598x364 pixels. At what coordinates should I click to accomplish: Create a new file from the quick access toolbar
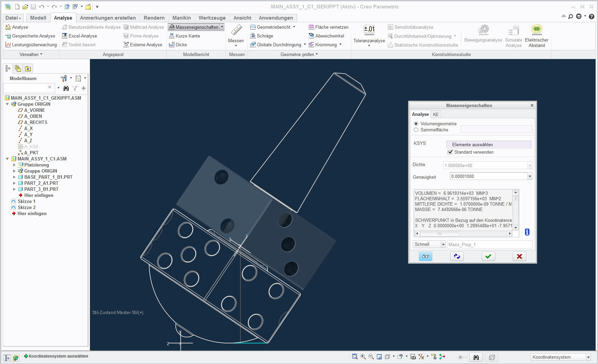pos(17,7)
